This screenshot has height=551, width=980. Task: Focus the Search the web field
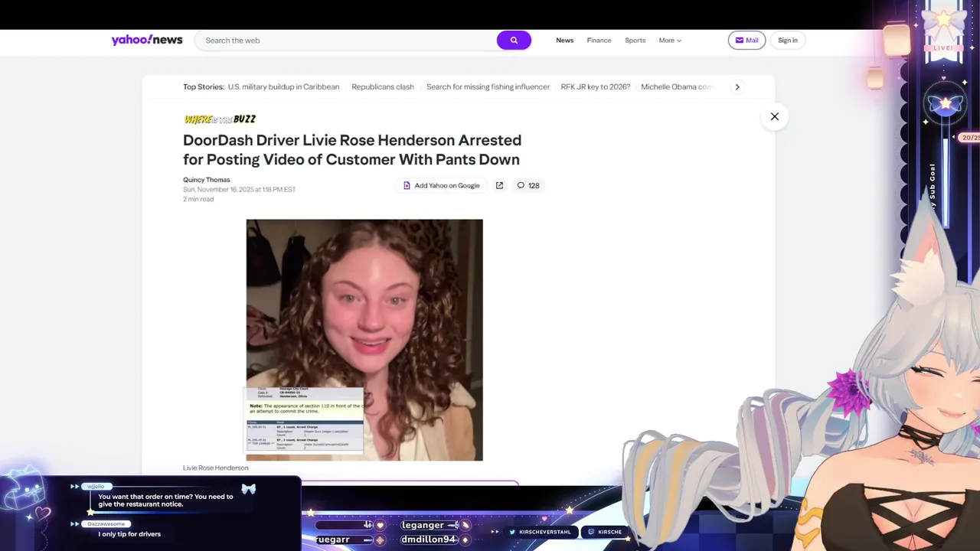click(x=345, y=41)
